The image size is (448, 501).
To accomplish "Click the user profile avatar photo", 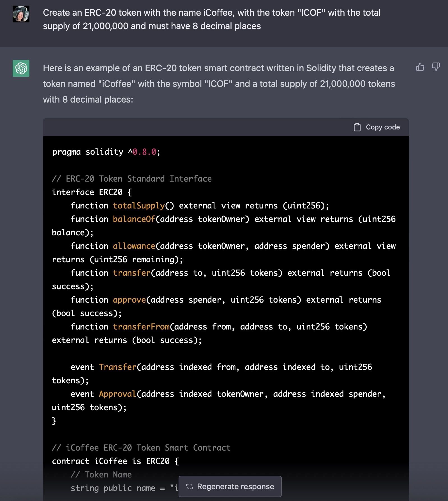I will pyautogui.click(x=21, y=14).
